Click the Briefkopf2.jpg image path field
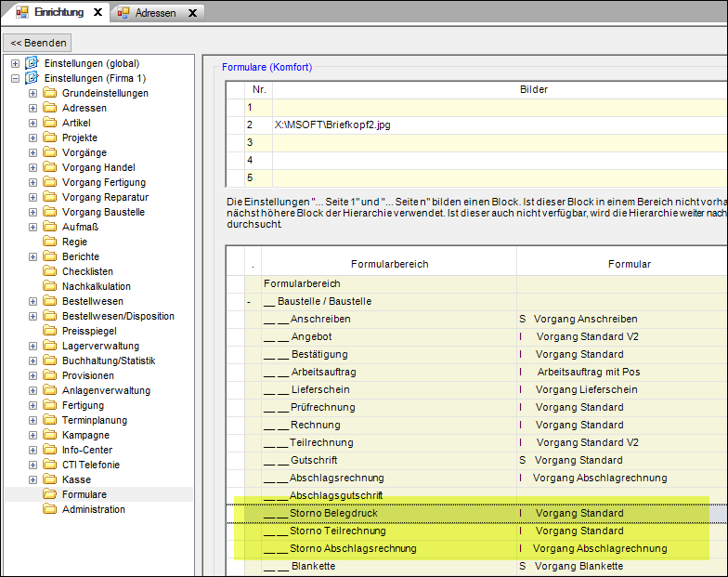The image size is (728, 577). pos(332,125)
